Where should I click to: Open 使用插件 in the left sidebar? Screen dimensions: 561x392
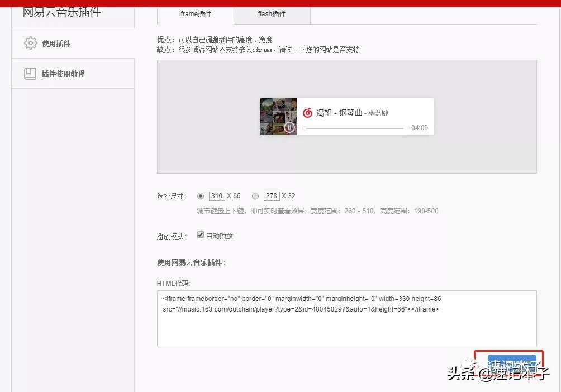[x=56, y=43]
